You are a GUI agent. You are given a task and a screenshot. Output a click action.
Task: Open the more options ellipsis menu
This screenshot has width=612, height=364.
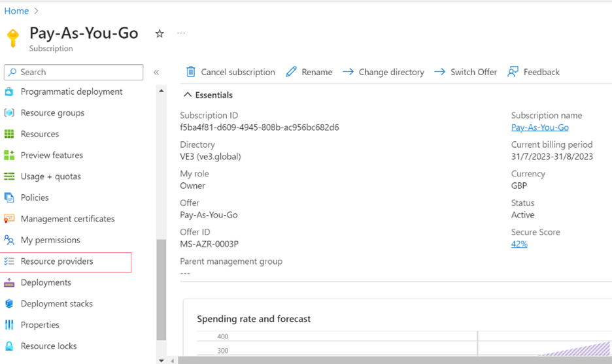[x=181, y=33]
